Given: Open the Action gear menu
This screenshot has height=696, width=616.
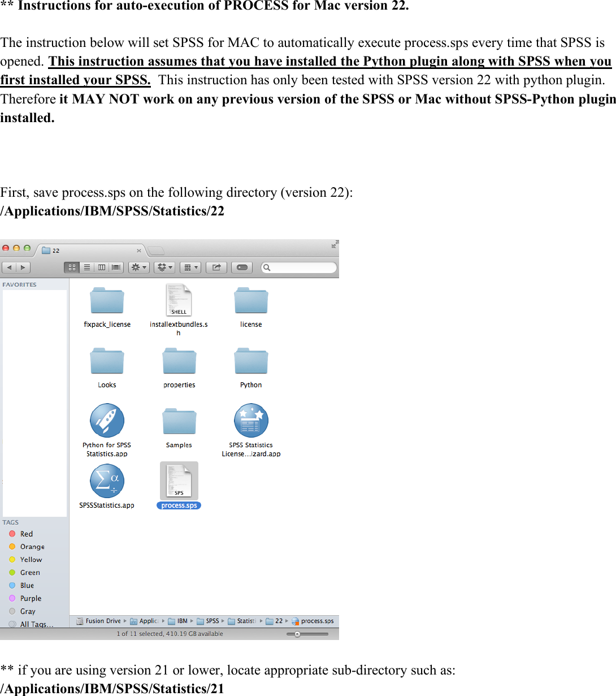Looking at the screenshot, I should click(139, 267).
